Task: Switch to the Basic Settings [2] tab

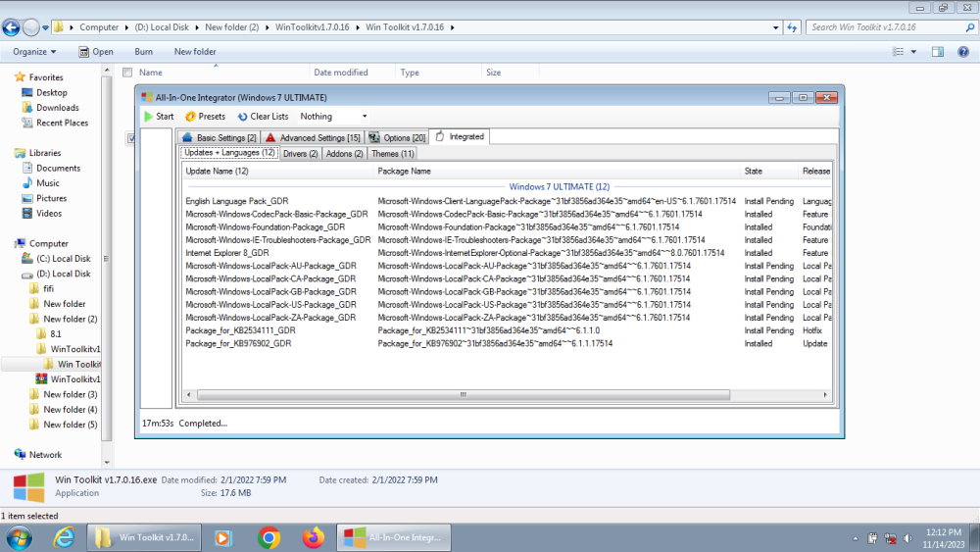Action: tap(220, 137)
